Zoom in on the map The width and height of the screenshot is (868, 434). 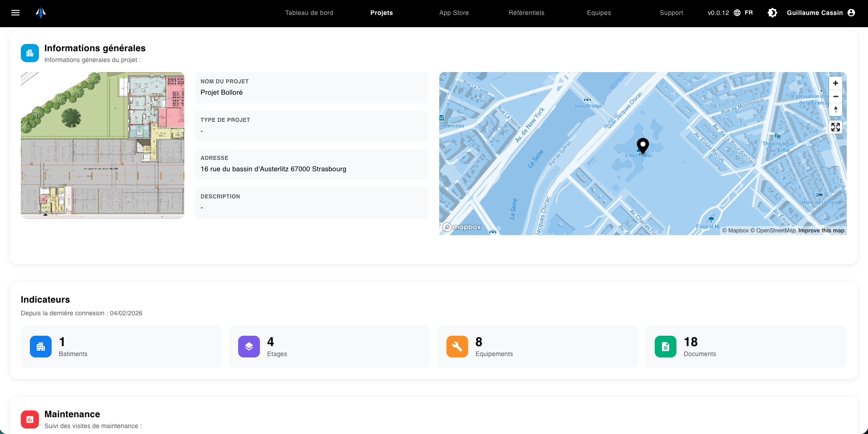[835, 83]
